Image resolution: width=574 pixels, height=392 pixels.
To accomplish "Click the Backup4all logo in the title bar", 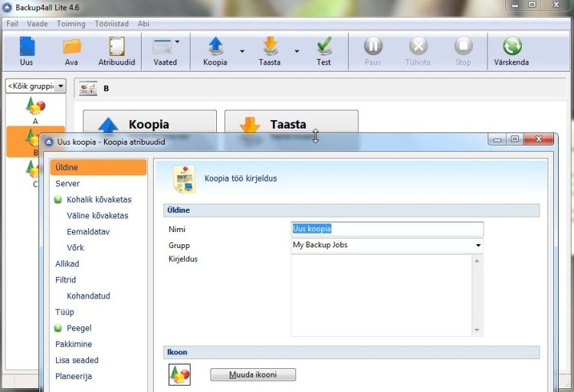I will tap(7, 7).
